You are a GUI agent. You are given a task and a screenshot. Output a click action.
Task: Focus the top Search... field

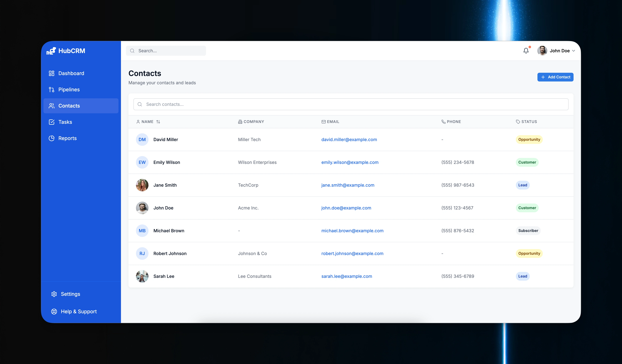click(x=166, y=51)
